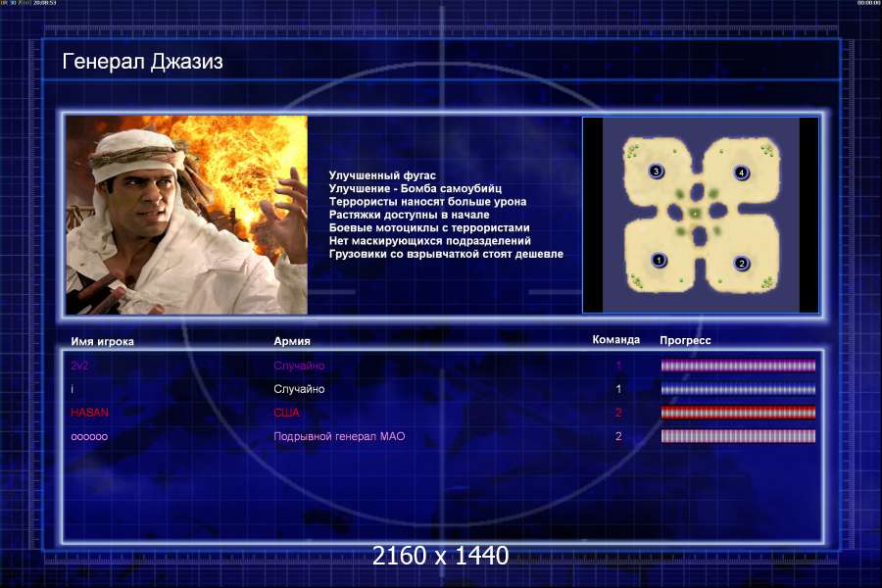Click team number for 2v2 player
Screen dimensions: 882x588
pos(618,366)
